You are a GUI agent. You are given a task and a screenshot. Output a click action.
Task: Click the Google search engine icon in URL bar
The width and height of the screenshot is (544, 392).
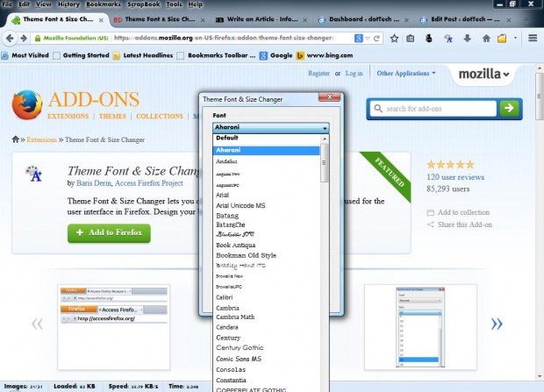point(358,39)
